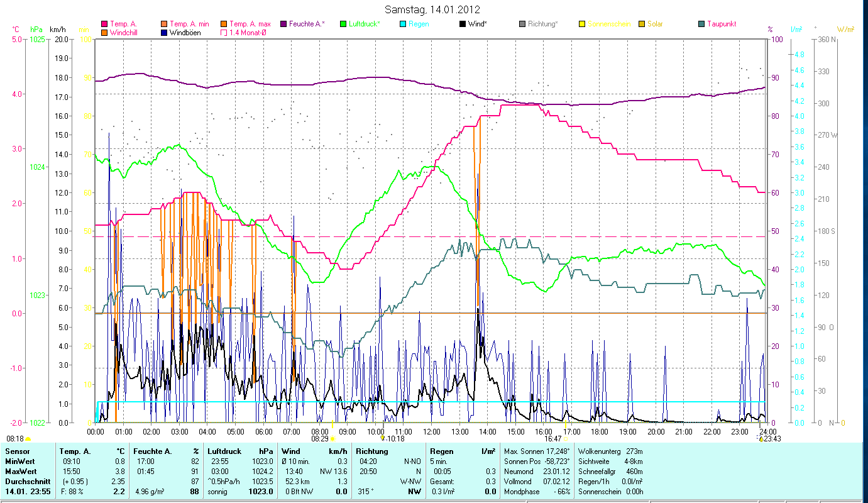
Task: Click the green Luftdruck legend square
Action: point(343,24)
